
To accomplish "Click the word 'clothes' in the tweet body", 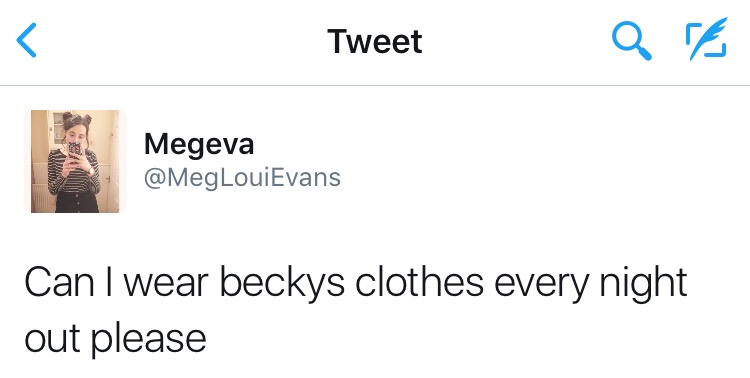I will pyautogui.click(x=419, y=282).
